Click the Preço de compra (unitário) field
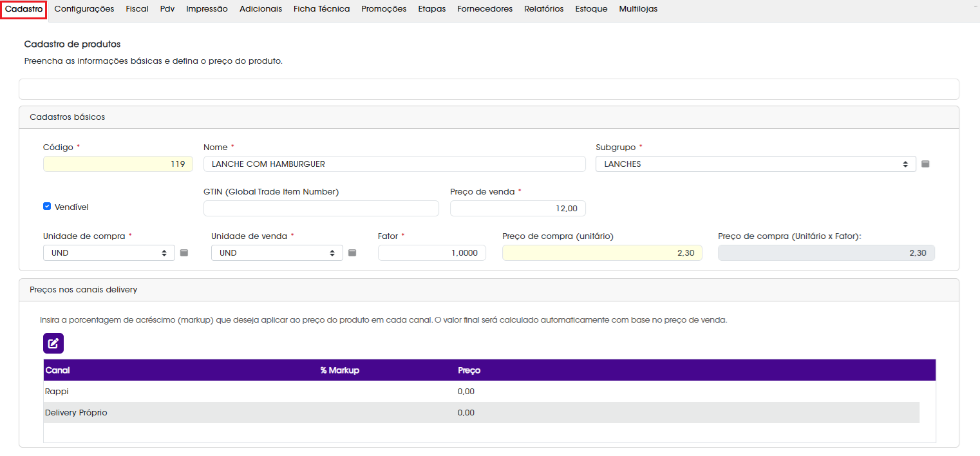The width and height of the screenshot is (980, 456). [602, 253]
